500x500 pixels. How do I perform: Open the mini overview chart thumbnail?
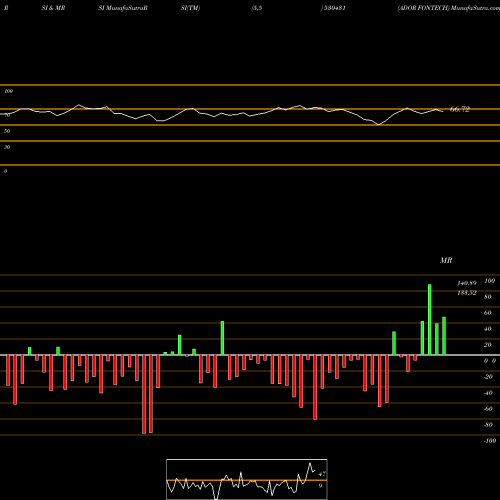(247, 479)
